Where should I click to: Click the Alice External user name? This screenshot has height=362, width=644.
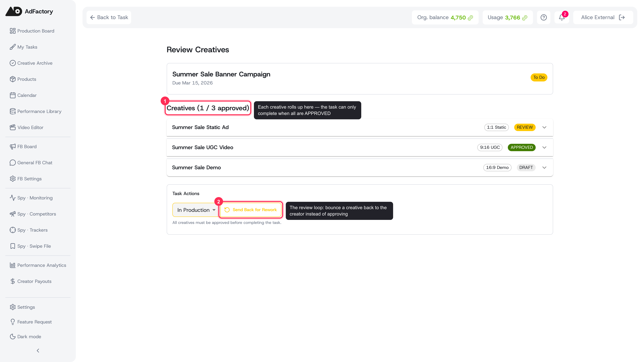coord(598,17)
